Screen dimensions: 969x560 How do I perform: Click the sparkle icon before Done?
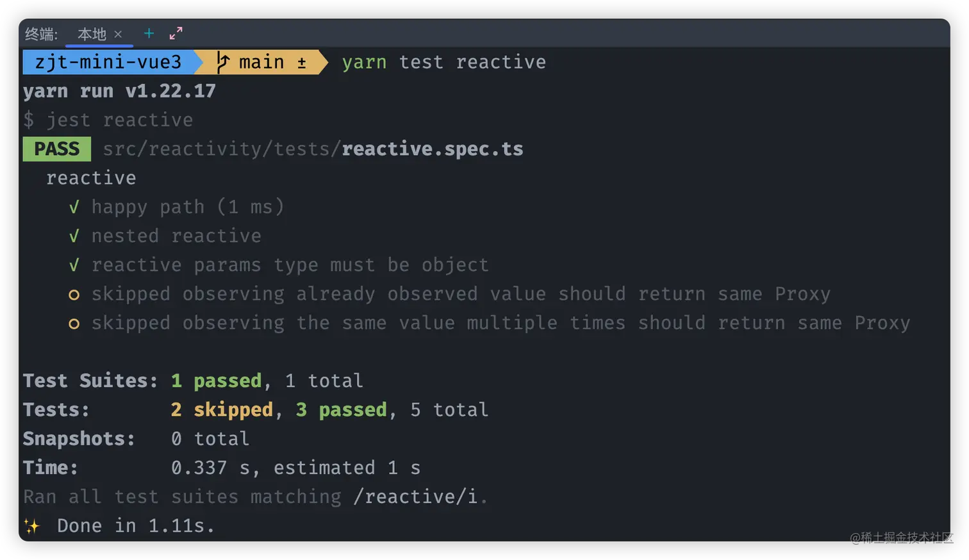31,526
